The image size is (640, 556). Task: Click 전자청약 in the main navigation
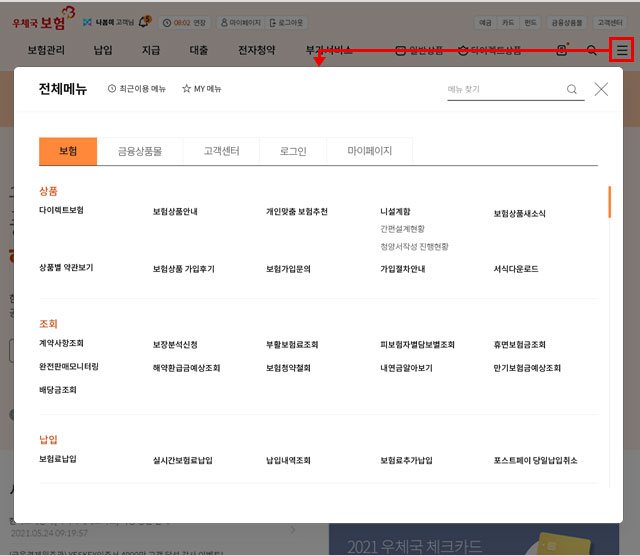pos(256,50)
